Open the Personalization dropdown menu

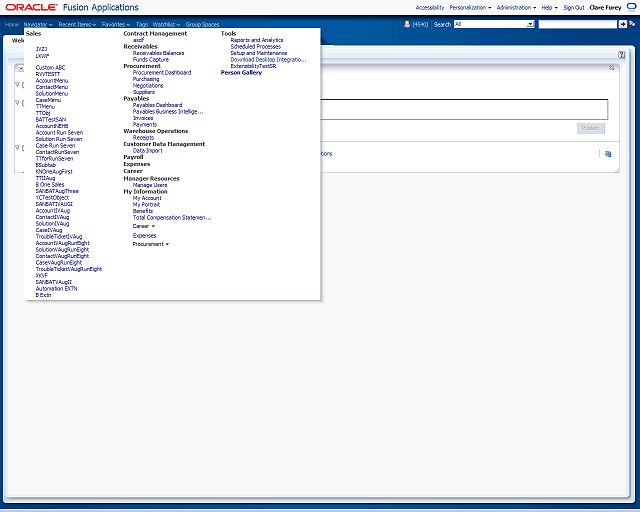tap(470, 7)
